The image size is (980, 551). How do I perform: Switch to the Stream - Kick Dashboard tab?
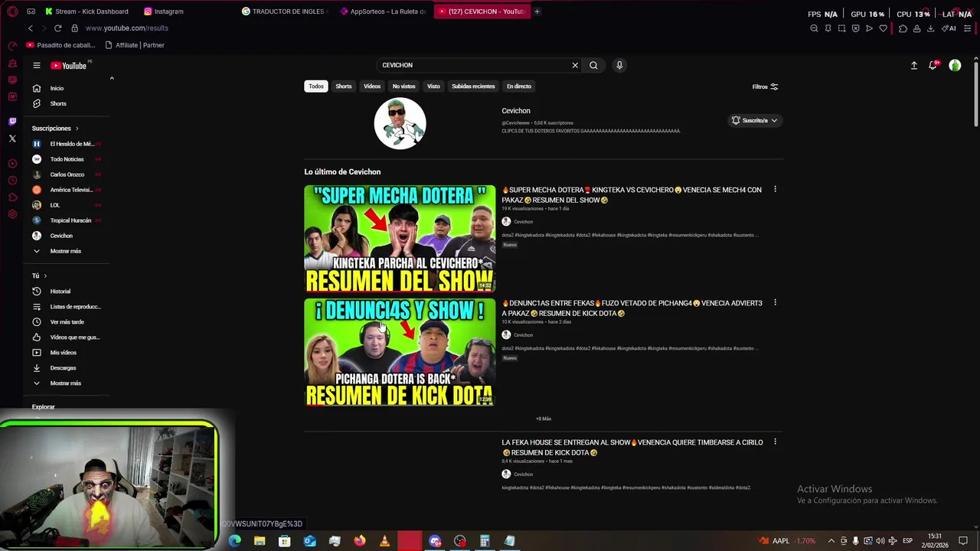pyautogui.click(x=87, y=11)
